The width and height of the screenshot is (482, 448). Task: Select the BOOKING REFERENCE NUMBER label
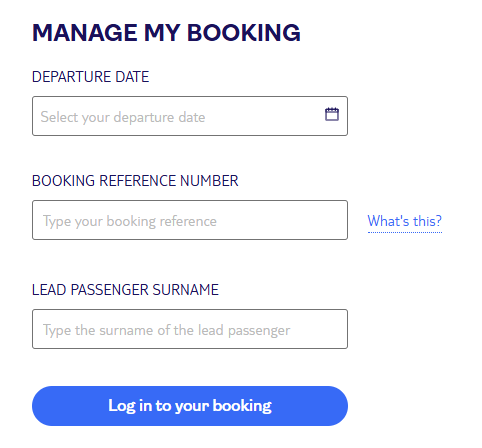(x=135, y=181)
